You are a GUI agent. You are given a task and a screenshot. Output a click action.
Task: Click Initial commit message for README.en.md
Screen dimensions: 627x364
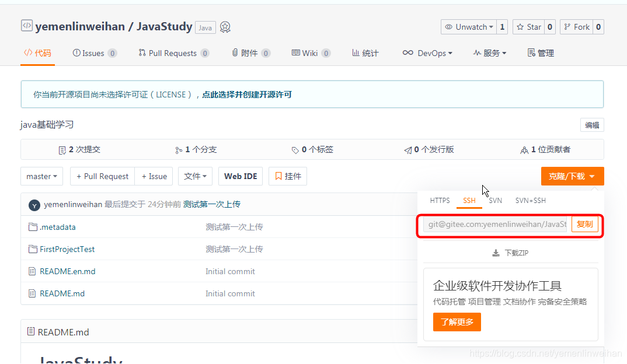[x=230, y=271]
